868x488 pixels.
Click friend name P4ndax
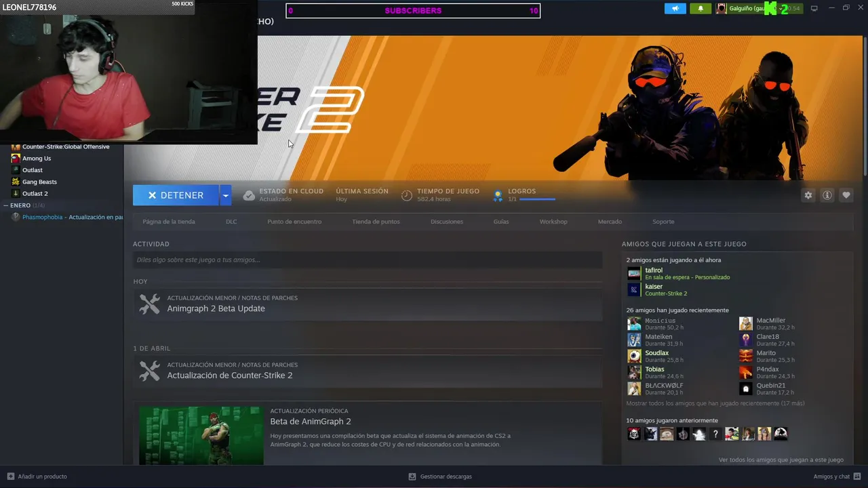(769, 369)
